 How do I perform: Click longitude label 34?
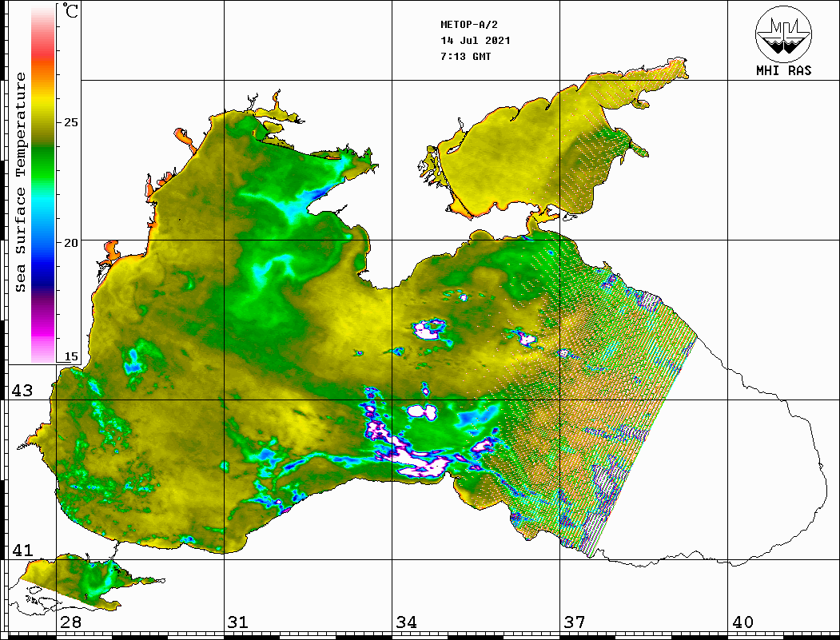[x=406, y=622]
